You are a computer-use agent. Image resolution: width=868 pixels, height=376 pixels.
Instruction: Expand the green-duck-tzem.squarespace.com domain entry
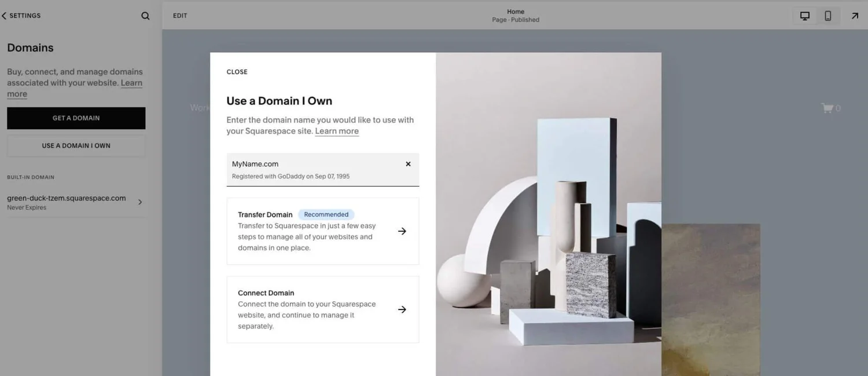[139, 202]
